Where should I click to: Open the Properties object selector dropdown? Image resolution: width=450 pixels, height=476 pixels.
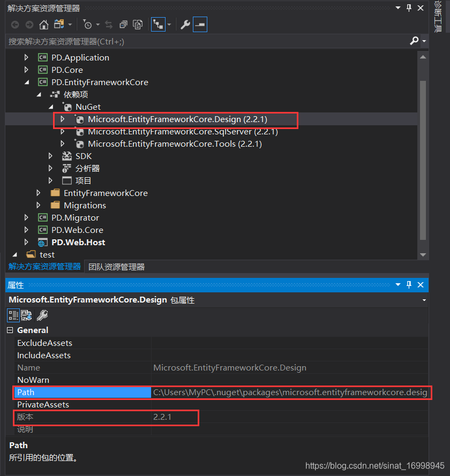[424, 300]
